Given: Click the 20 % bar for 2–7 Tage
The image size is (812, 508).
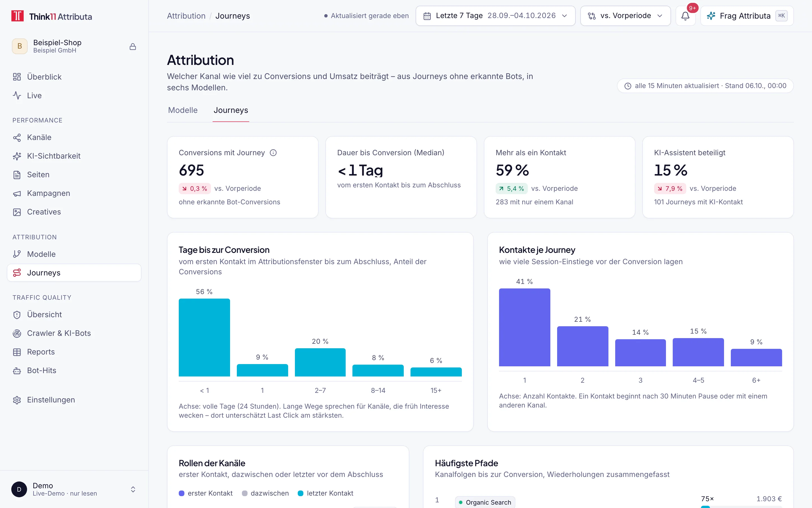Looking at the screenshot, I should point(320,362).
